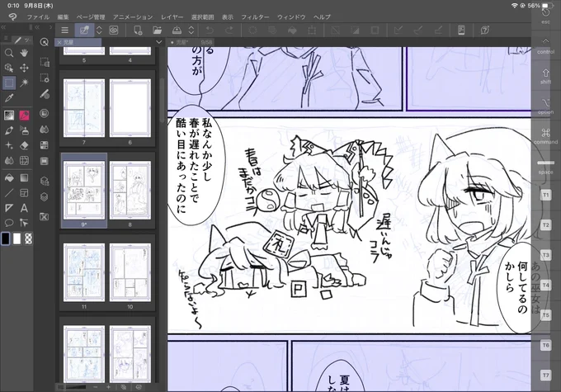
Task: Open the レイヤー menu
Action: click(172, 17)
